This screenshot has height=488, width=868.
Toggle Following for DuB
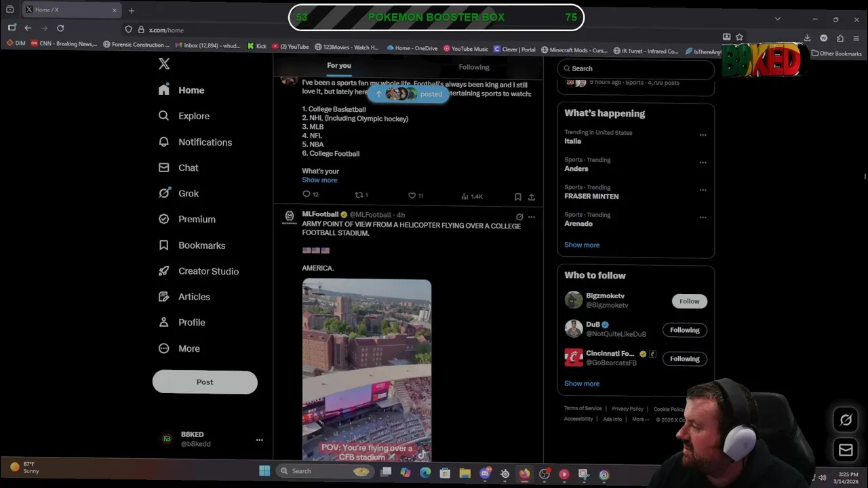click(685, 330)
